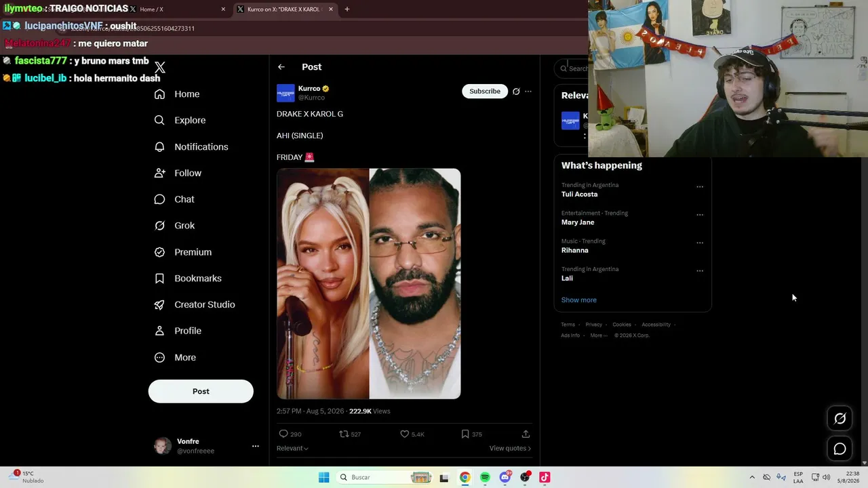Open options for Mary Jane trend

point(700,215)
